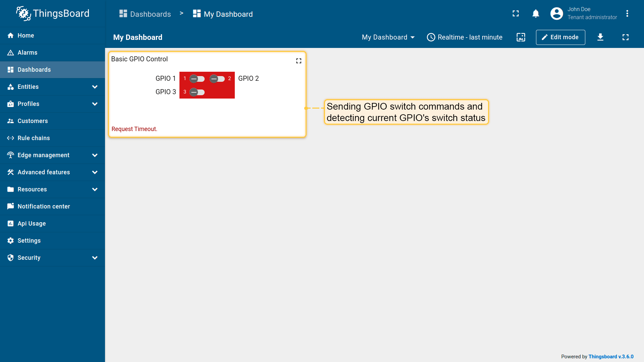Viewport: 644px width, 362px height.
Task: Expand the Basic GPIO Control widget to fullscreen
Action: 299,61
